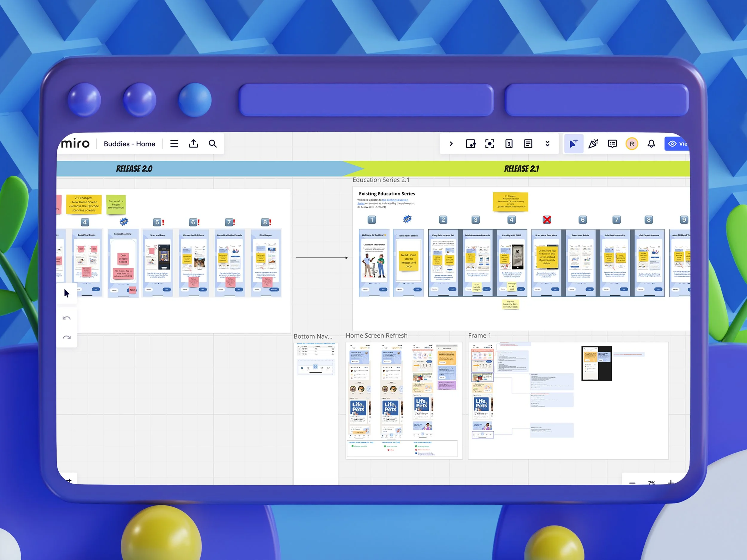Open the notifications bell
Screen dimensions: 747x560
pos(651,144)
